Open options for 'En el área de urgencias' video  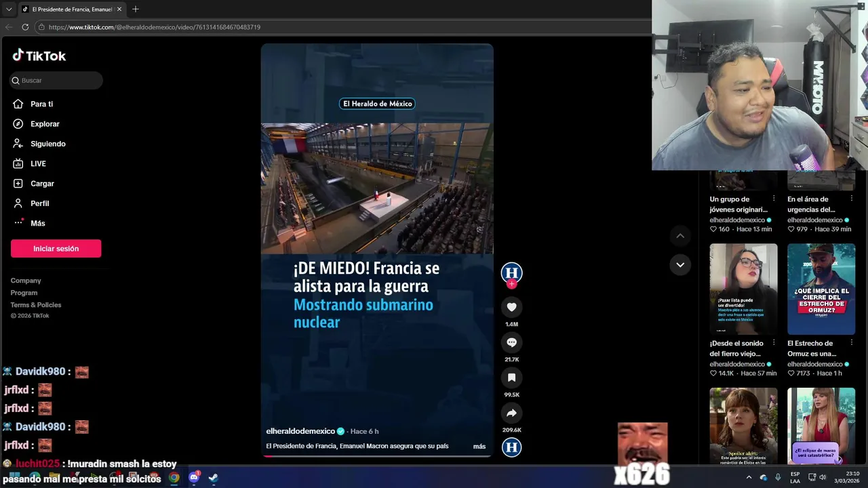(x=852, y=199)
